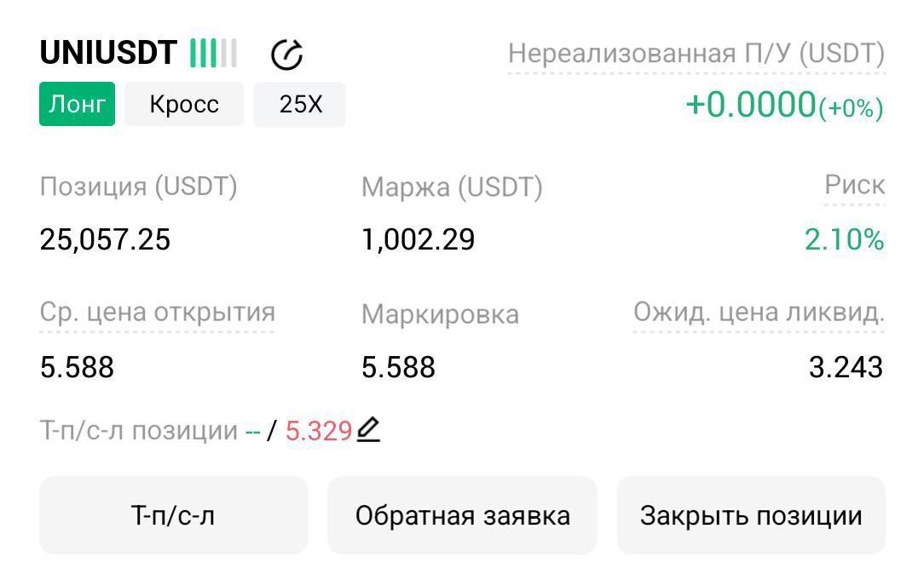Open the 25X leverage selector

(x=298, y=104)
